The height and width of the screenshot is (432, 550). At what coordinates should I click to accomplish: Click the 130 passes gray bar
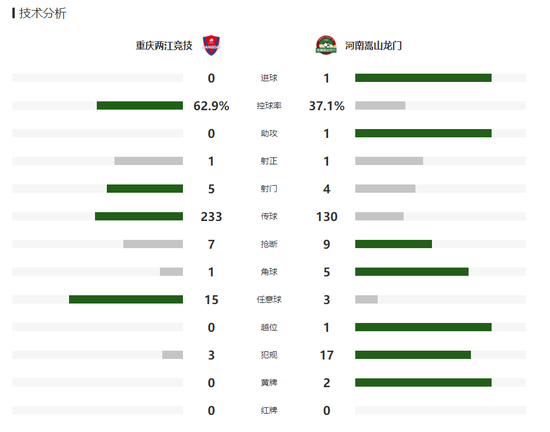click(379, 216)
